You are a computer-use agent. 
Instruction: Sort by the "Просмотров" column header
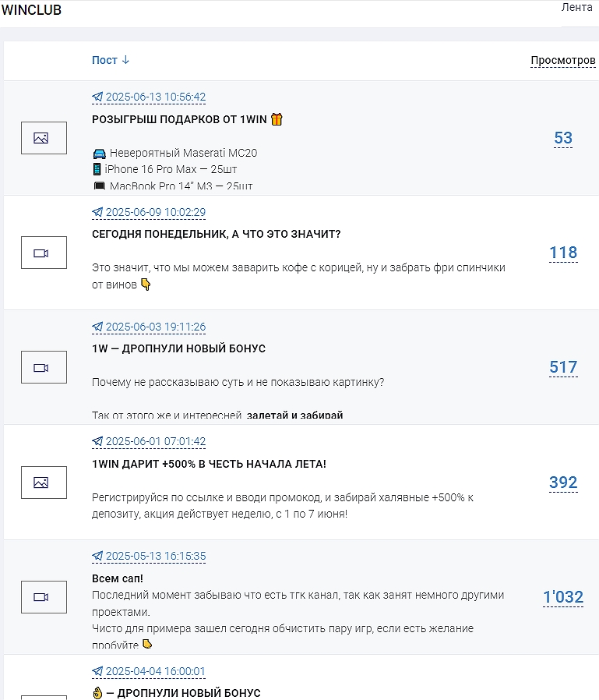pyautogui.click(x=563, y=60)
